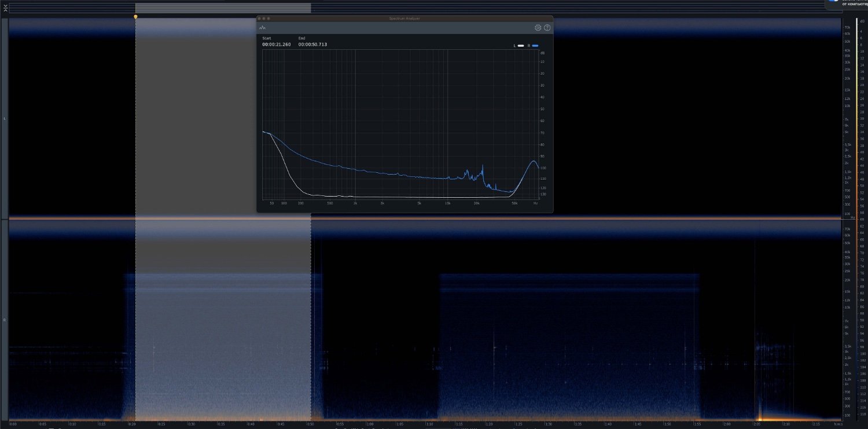Click the 20k mark on frequency ruler
Image resolution: width=868 pixels, height=429 pixels.
(847, 79)
